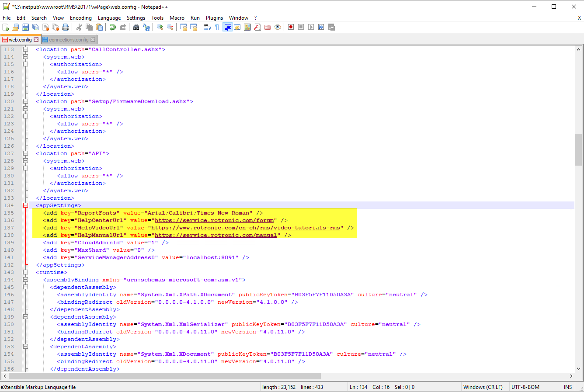Zoom out using the magnifier minus icon

[x=170, y=27]
